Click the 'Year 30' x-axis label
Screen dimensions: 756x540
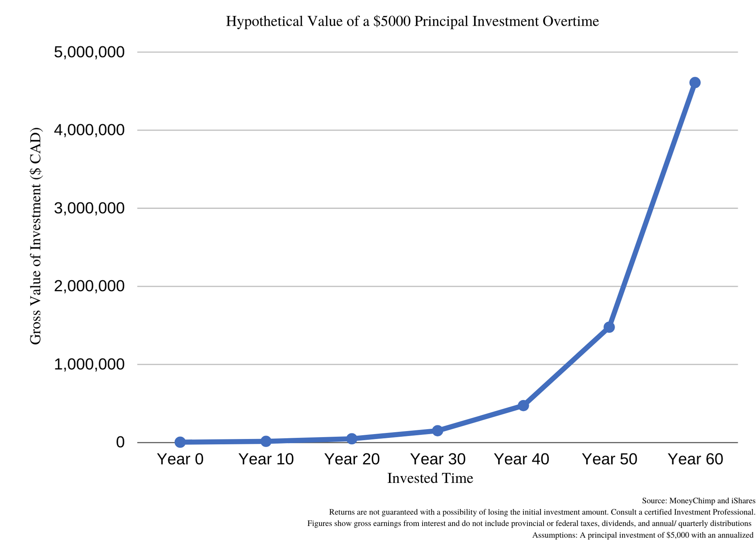(438, 459)
